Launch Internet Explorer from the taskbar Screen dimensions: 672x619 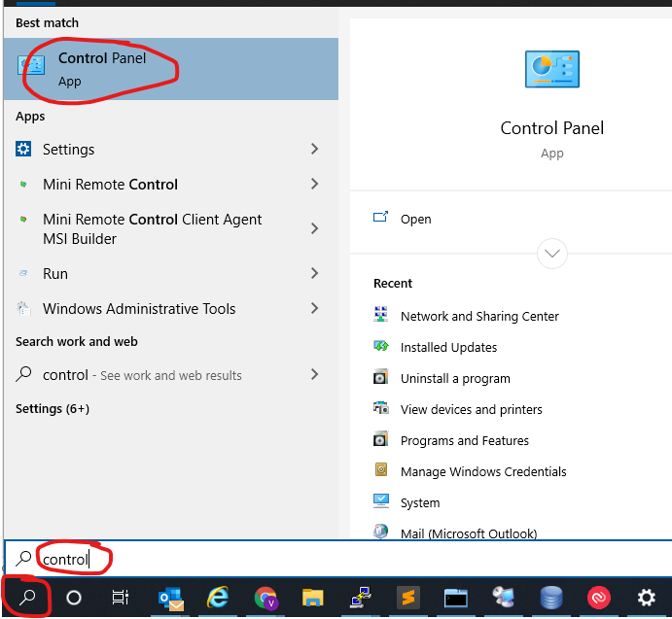(218, 598)
